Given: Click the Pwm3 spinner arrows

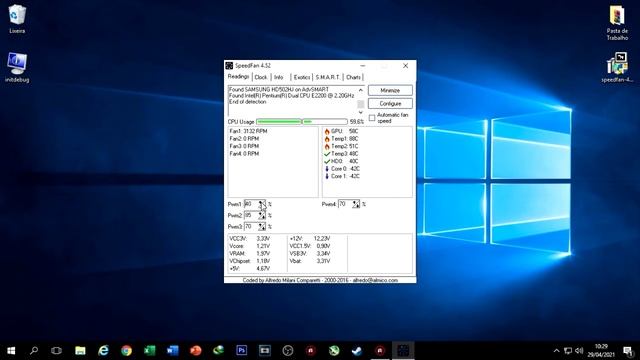Looking at the screenshot, I should (262, 226).
